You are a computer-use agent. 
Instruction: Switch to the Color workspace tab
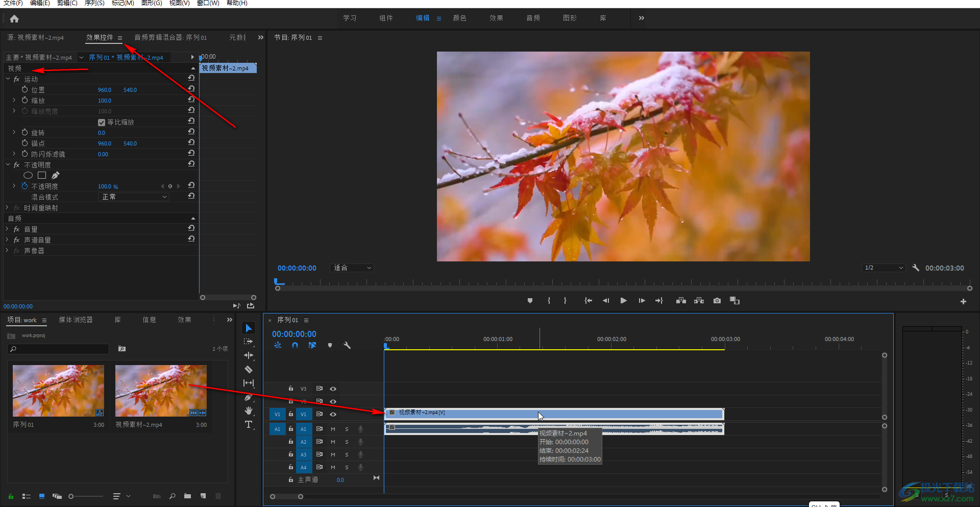click(459, 18)
